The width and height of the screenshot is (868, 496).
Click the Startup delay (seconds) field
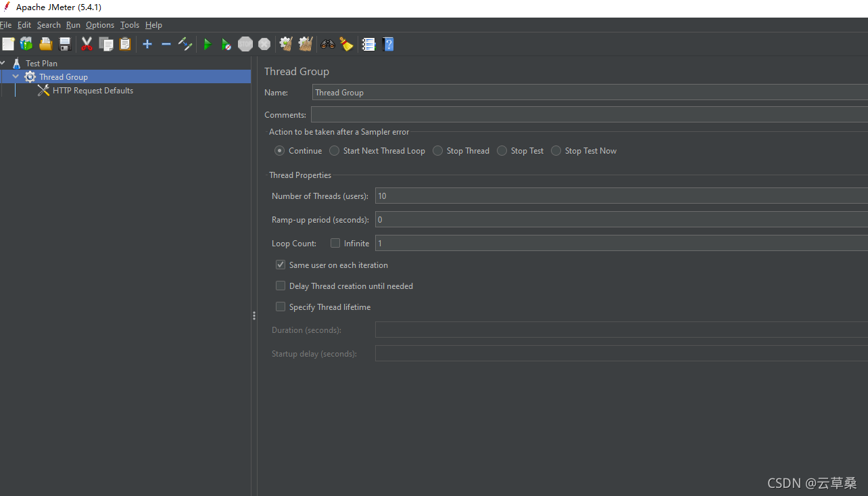click(621, 353)
